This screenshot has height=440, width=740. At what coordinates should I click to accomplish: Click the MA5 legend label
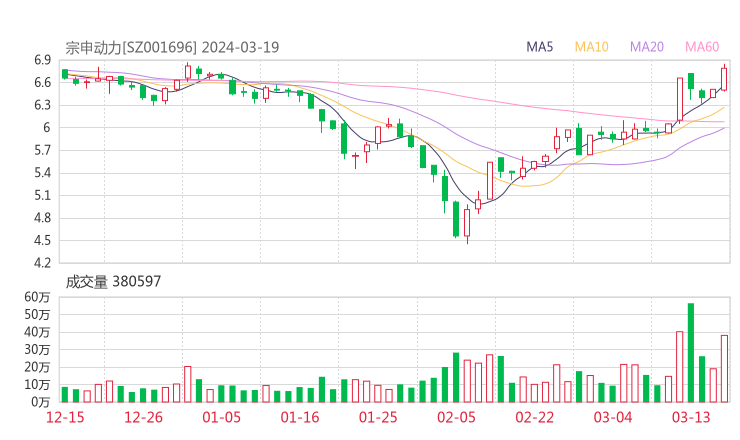(539, 47)
